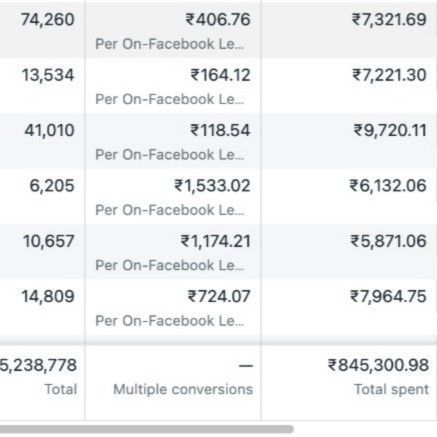Image resolution: width=437 pixels, height=437 pixels.
Task: Click the ₹7,321.69 amount spent value
Action: (x=389, y=19)
